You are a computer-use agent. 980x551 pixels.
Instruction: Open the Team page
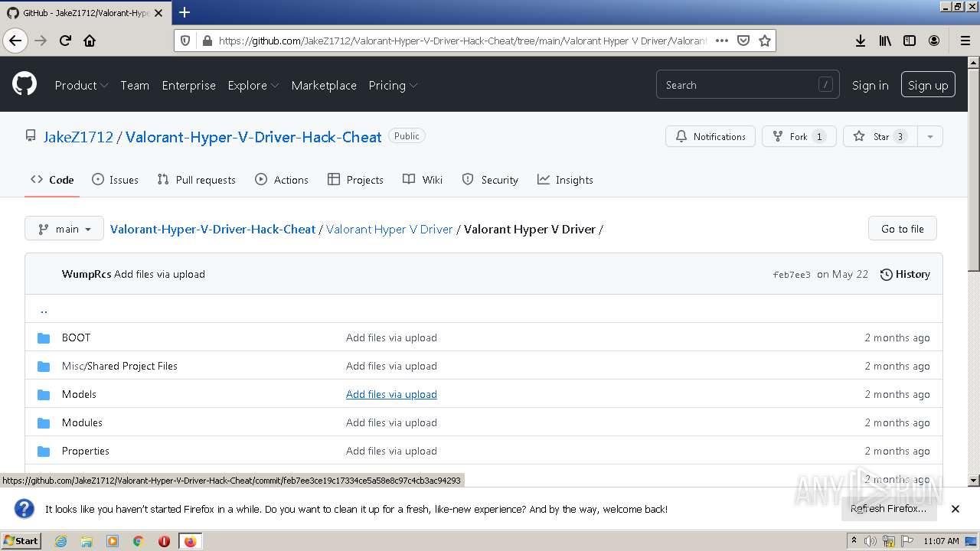(x=135, y=85)
